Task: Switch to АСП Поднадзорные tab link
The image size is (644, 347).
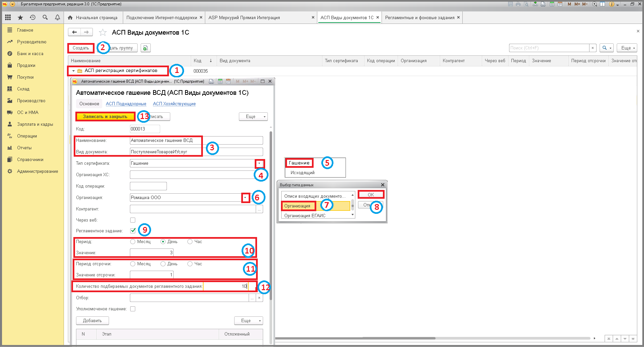Action: point(126,104)
